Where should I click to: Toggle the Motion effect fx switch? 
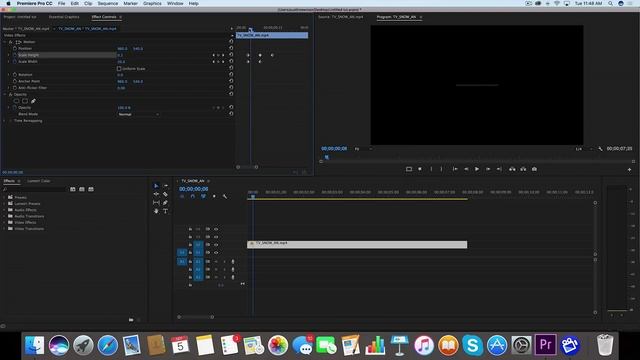[x=11, y=42]
